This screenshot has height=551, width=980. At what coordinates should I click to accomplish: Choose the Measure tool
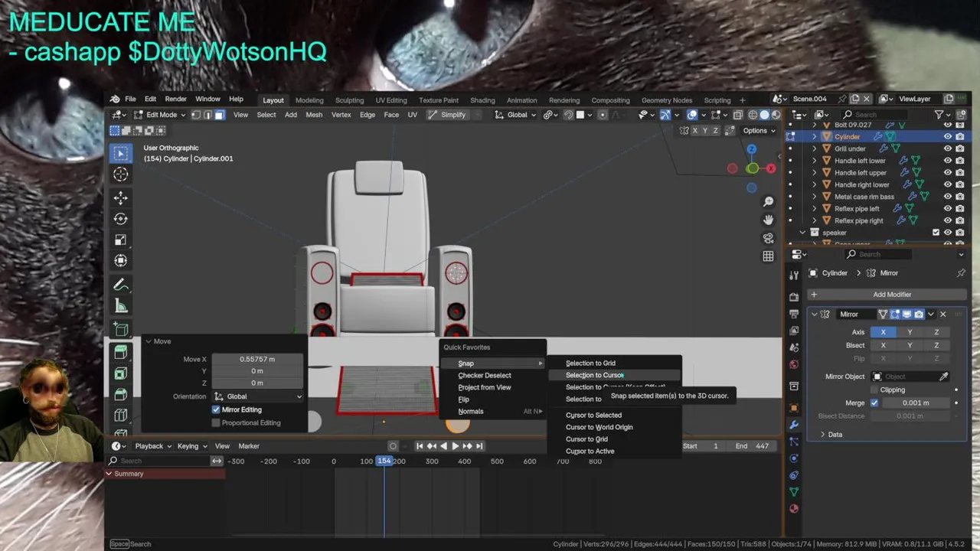(x=121, y=306)
